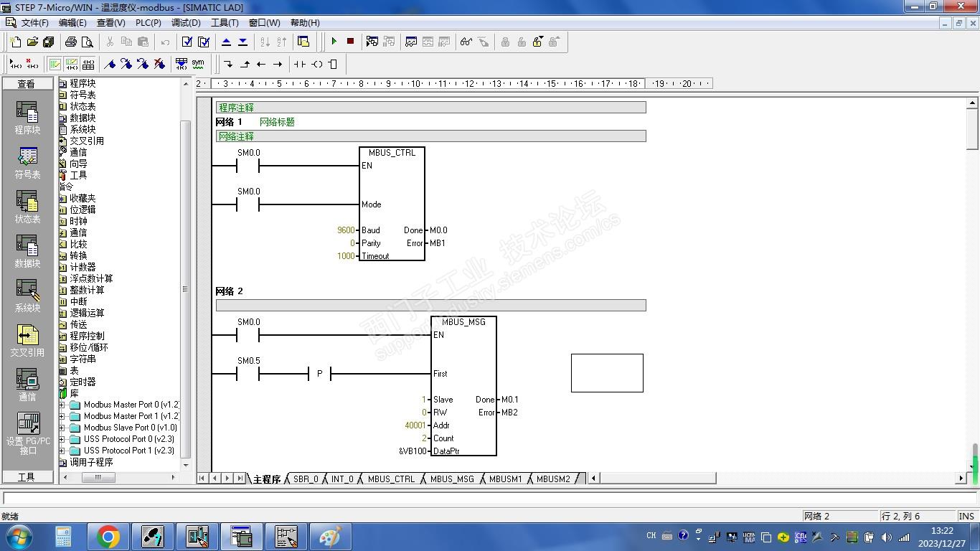Click the scroll-tabs-right arrow beside the 主程序 tab
980x551 pixels.
[227, 479]
